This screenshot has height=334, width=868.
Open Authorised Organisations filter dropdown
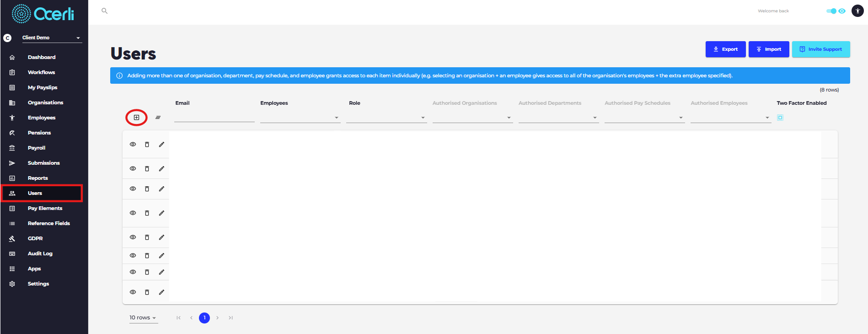[x=472, y=118]
